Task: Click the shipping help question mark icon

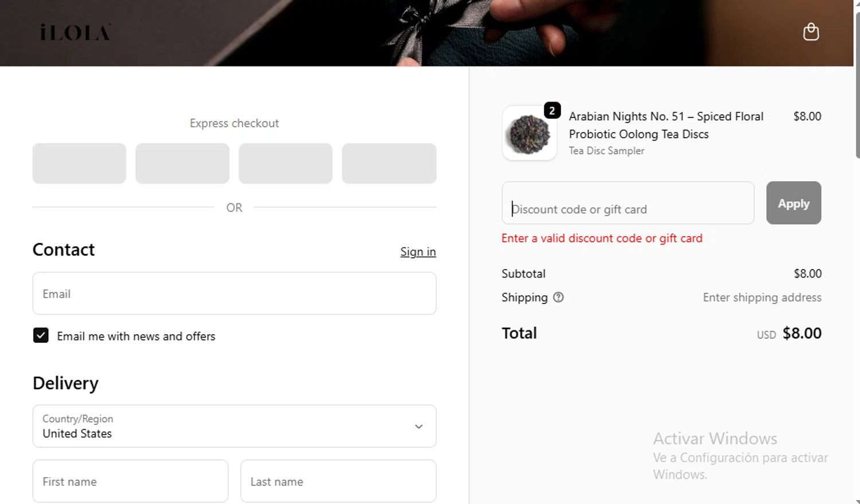Action: (558, 297)
